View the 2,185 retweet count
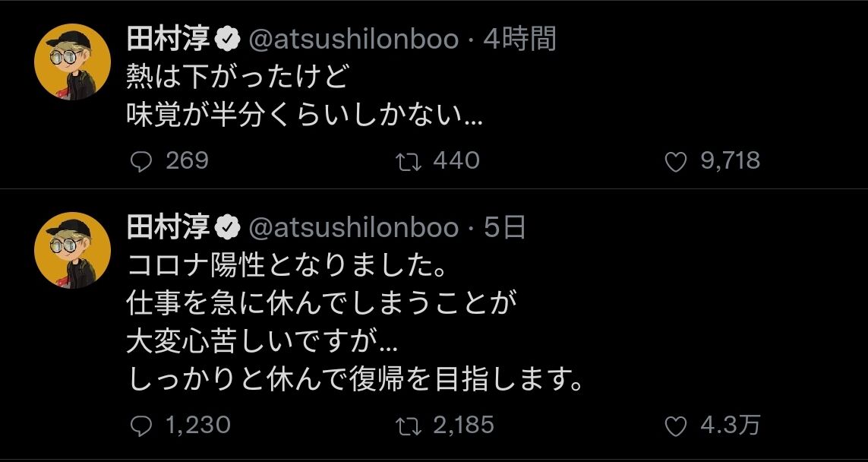 pyautogui.click(x=464, y=426)
